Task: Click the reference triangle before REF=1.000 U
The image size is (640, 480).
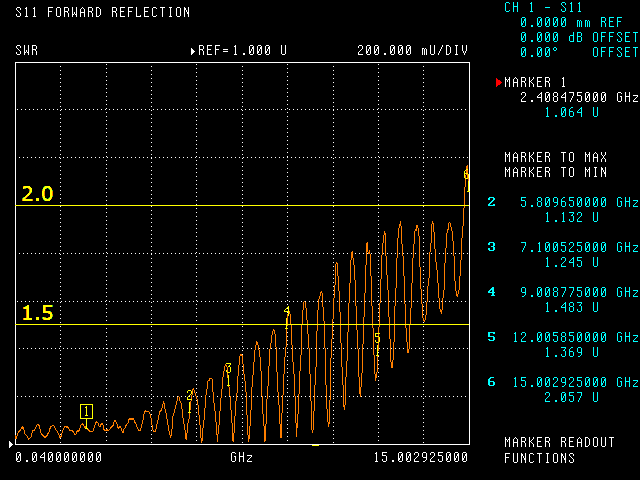Action: pyautogui.click(x=193, y=50)
